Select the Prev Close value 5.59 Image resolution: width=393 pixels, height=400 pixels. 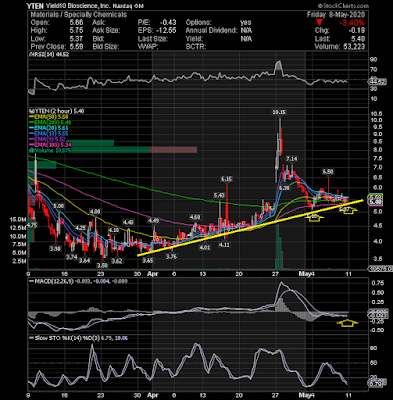77,47
